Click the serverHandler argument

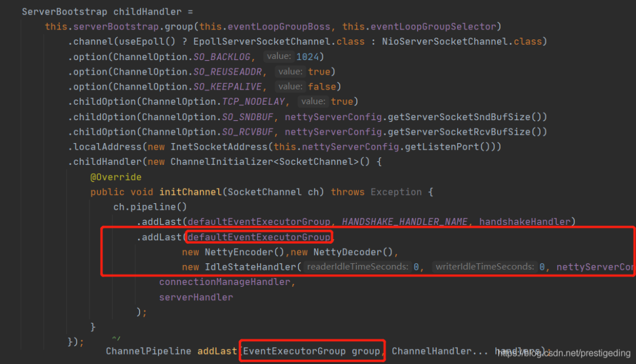point(196,297)
